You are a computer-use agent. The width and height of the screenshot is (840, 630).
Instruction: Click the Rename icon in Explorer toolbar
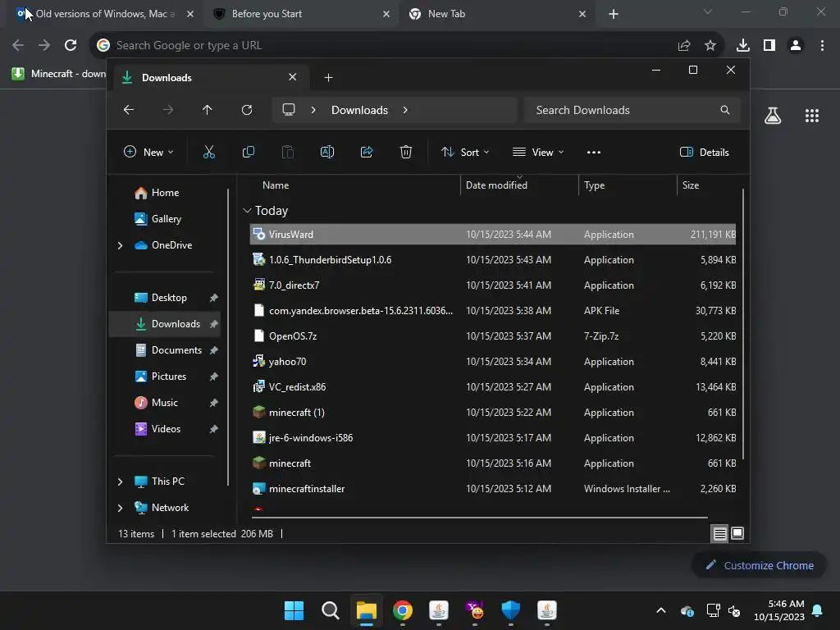tap(327, 152)
